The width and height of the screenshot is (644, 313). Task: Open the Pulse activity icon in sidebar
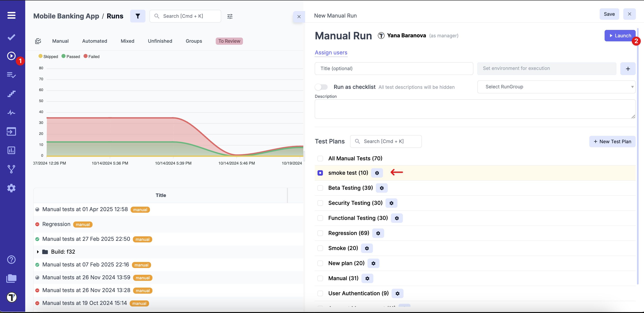tap(11, 113)
